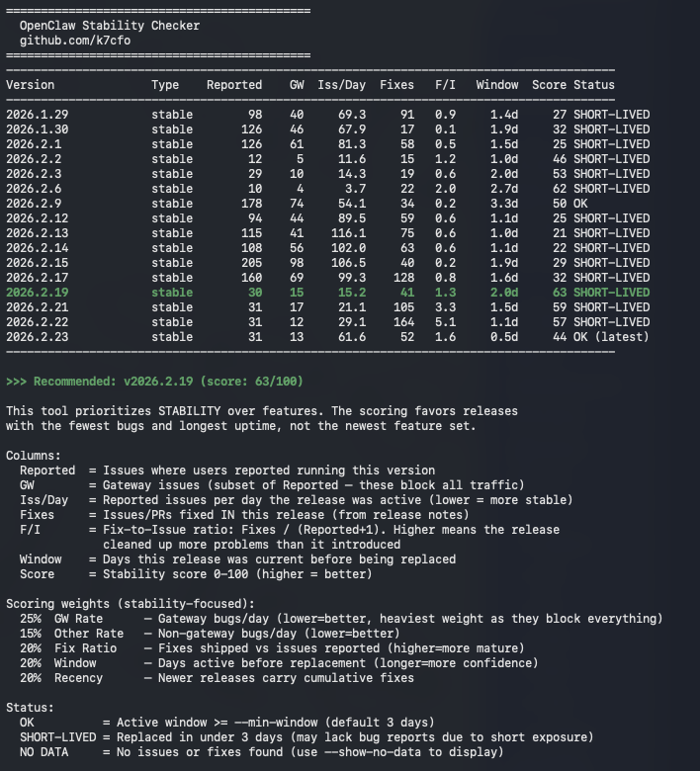Click Window value 3.3d in row 2026.2.9

coord(504,203)
